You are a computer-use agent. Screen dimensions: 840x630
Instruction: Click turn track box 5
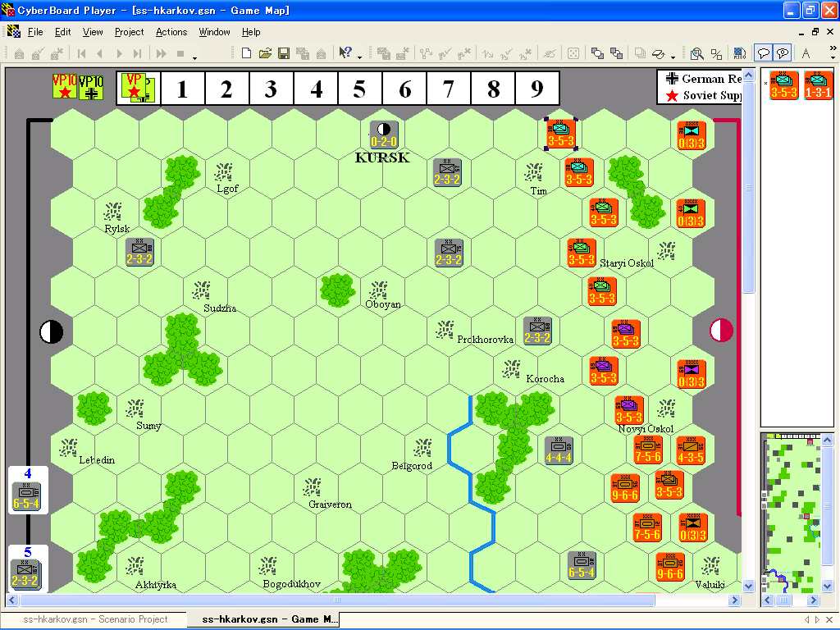point(360,89)
